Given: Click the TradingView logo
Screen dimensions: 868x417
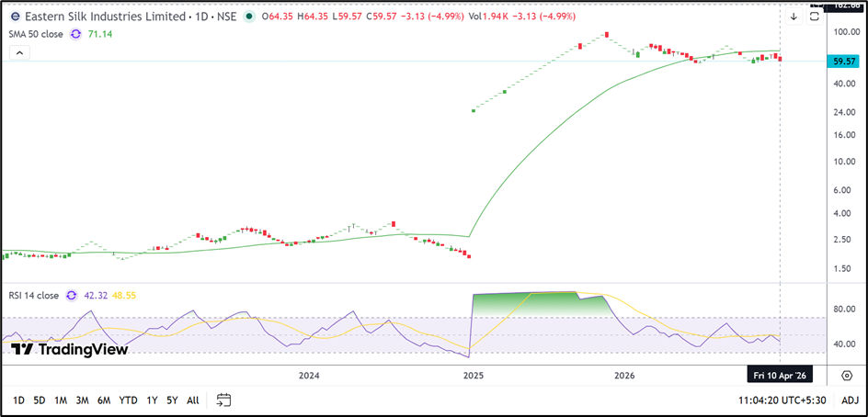Looking at the screenshot, I should (70, 348).
